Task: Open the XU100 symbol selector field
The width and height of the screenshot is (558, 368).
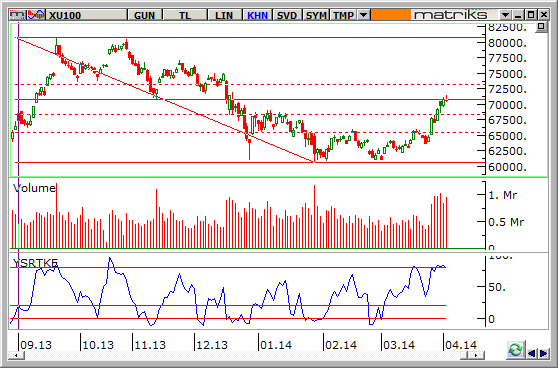Action: pos(87,15)
